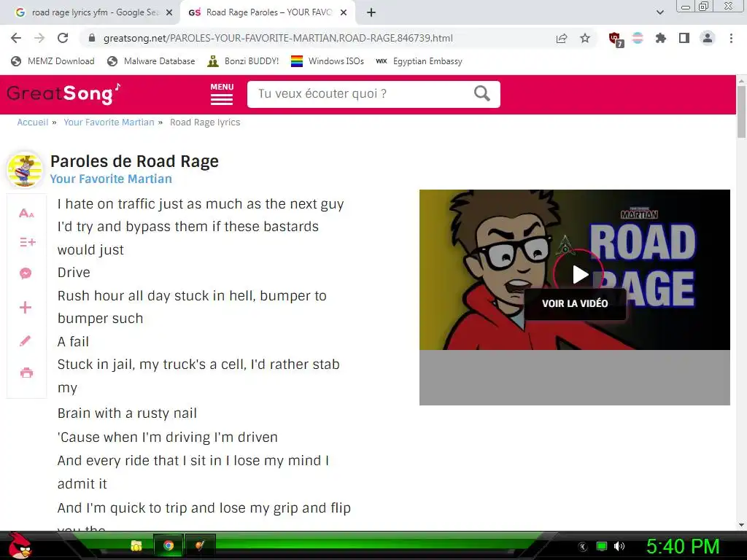Toggle the browser side panel
The height and width of the screenshot is (560, 747).
pyautogui.click(x=684, y=38)
